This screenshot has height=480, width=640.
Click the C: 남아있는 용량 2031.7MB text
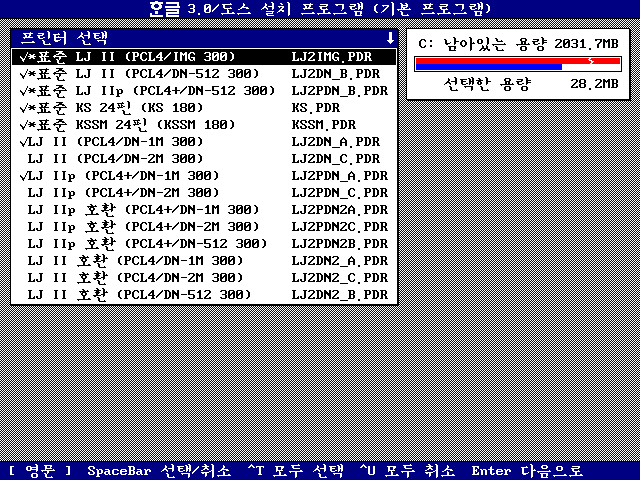[x=518, y=44]
